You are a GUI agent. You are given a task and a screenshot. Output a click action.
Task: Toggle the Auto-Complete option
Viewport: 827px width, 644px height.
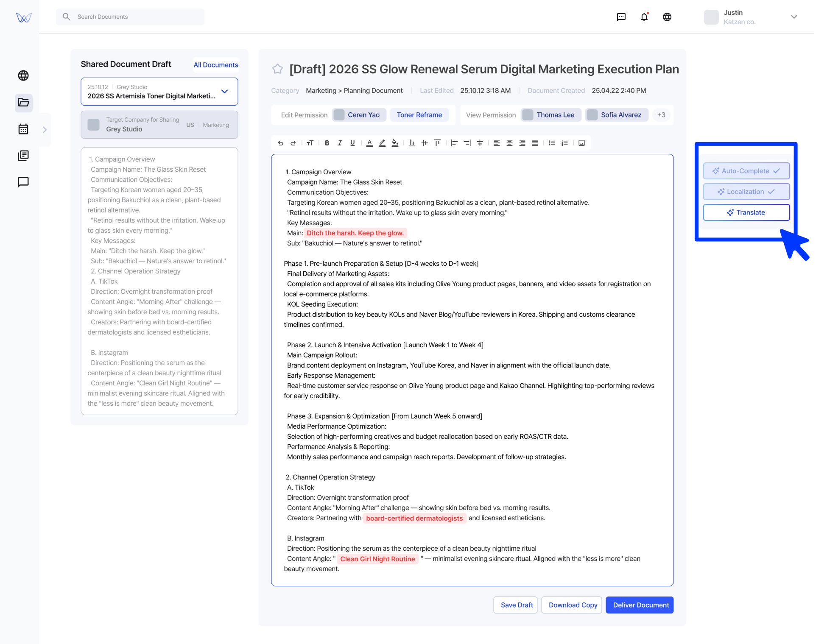(x=746, y=171)
